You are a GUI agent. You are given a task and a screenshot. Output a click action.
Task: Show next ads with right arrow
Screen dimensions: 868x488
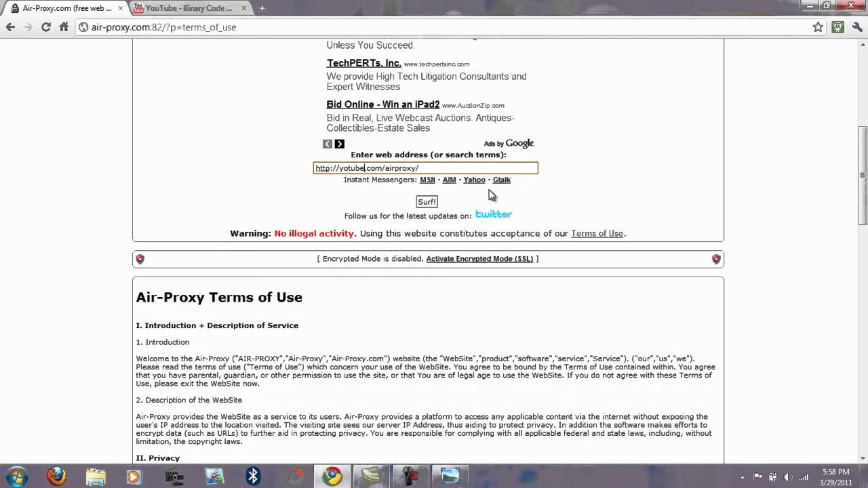[x=340, y=144]
